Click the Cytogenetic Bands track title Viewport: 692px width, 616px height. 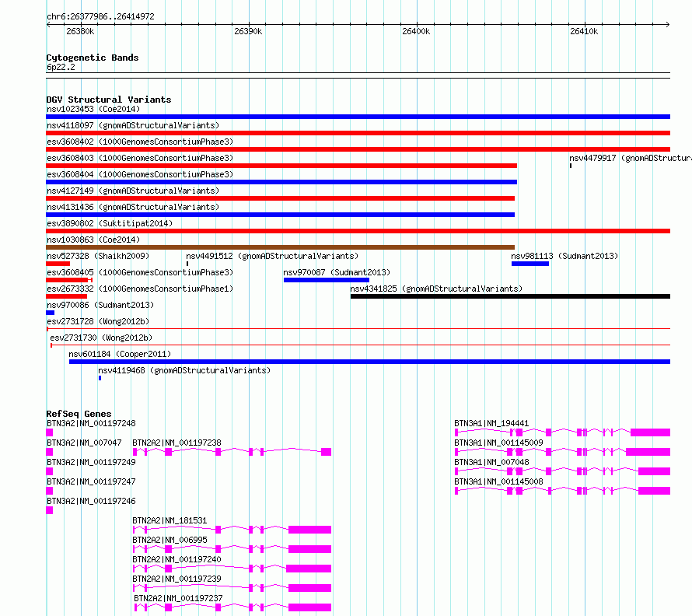[x=93, y=58]
